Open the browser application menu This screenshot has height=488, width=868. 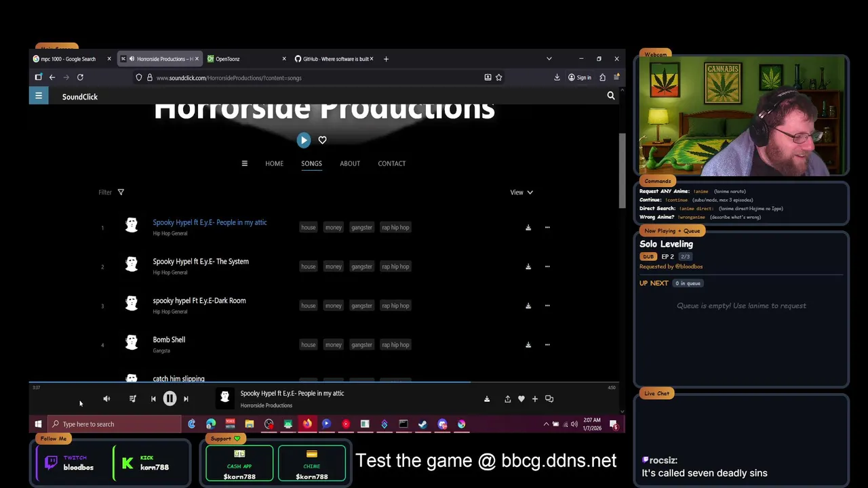616,78
